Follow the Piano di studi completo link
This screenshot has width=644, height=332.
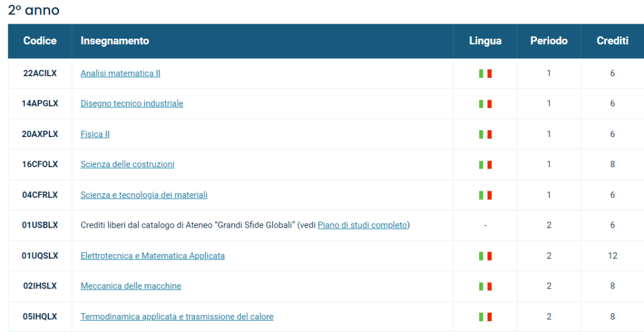pos(362,225)
